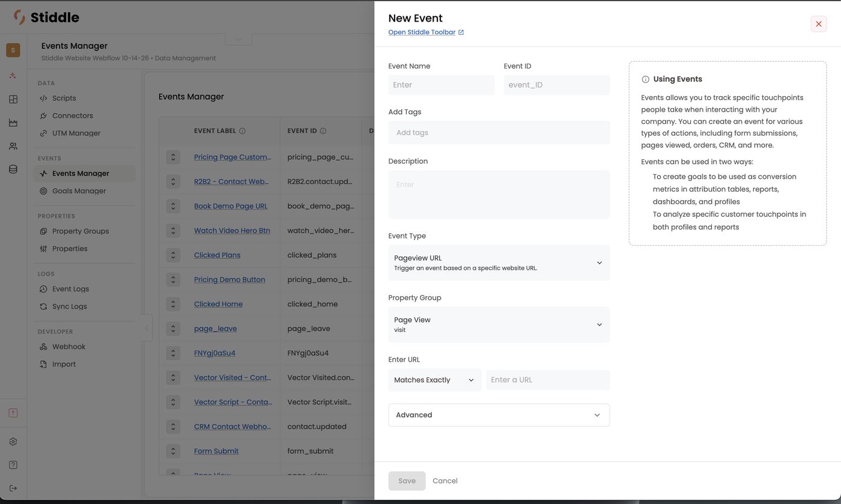Open the Property Group dropdown
This screenshot has width=841, height=504.
tap(499, 324)
